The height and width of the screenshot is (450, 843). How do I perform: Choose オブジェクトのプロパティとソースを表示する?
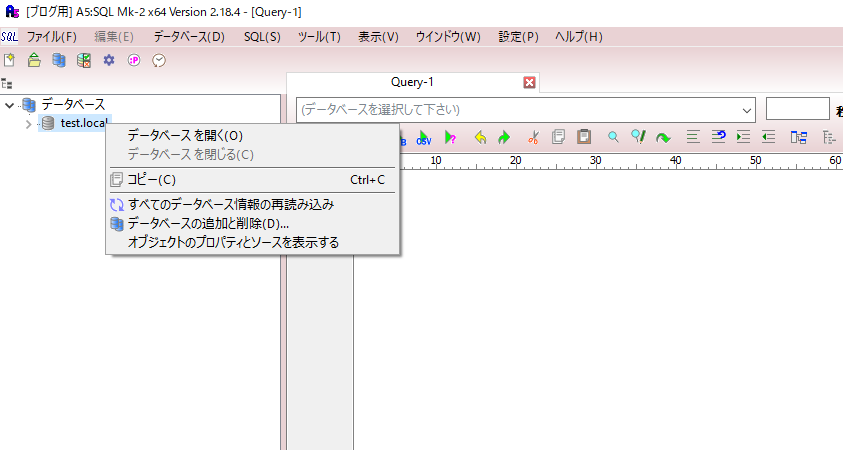pyautogui.click(x=253, y=242)
